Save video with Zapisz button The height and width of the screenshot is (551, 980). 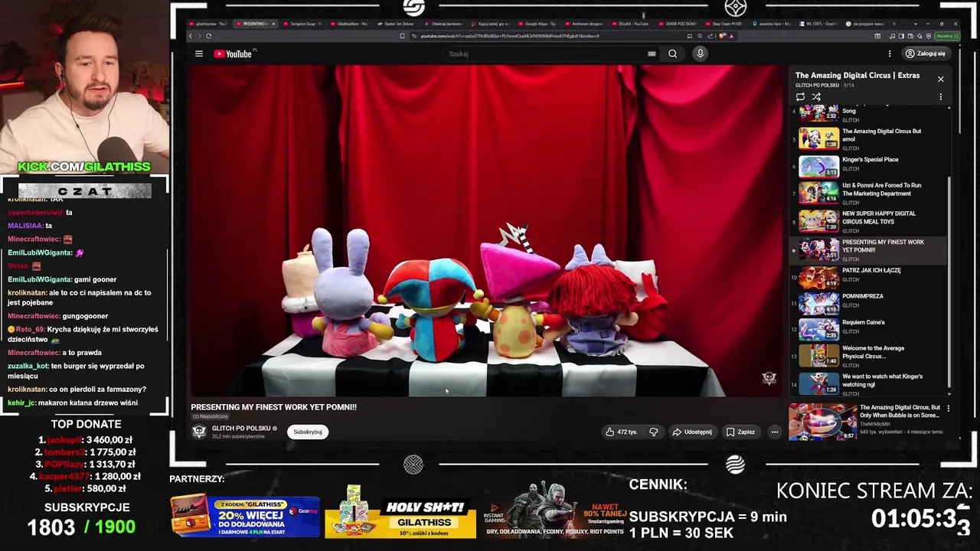pos(740,432)
